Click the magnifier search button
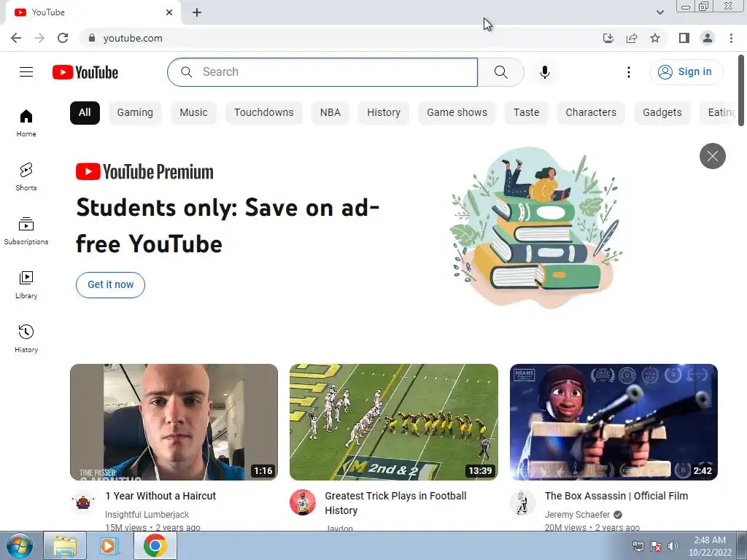The image size is (747, 560). [500, 72]
